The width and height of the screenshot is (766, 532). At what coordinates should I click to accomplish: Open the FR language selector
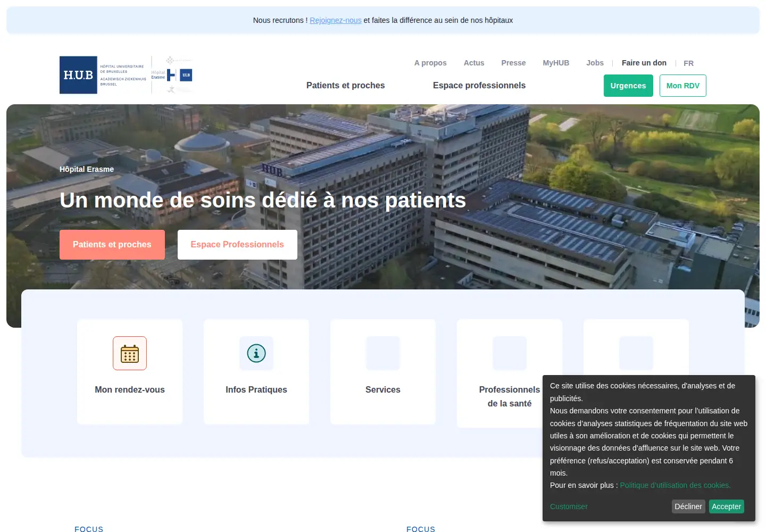(x=688, y=63)
